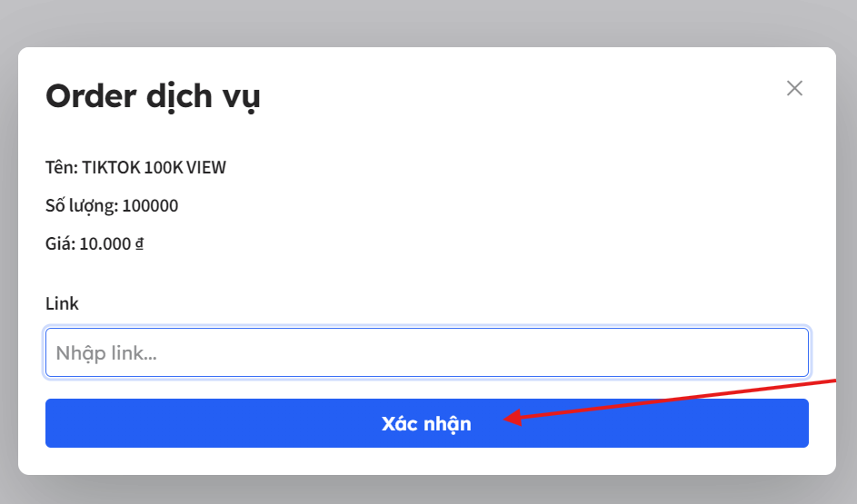
Task: Dismiss the modal via the gray backdrop
Action: (429, 22)
